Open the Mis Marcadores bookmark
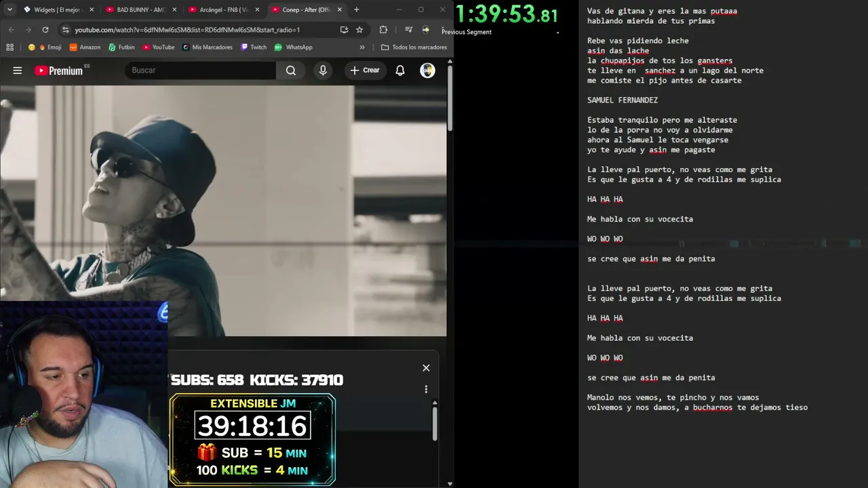The height and width of the screenshot is (488, 868). (x=207, y=47)
